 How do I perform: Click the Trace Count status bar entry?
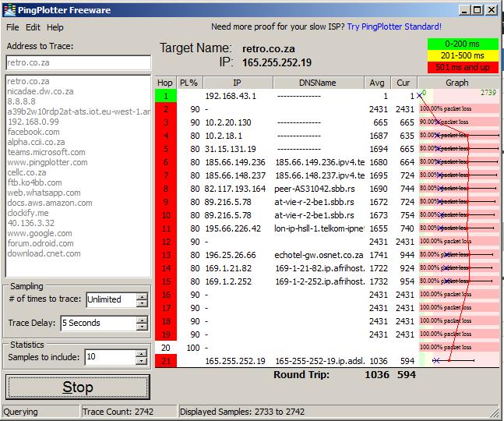tap(129, 412)
